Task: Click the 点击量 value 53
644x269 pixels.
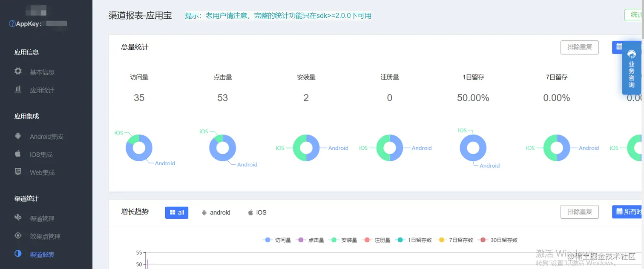Action: pos(222,98)
